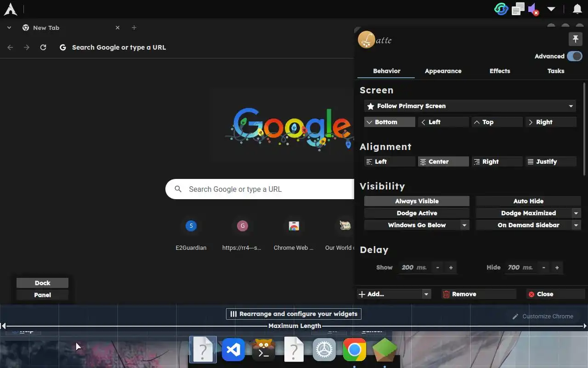The width and height of the screenshot is (588, 368).
Task: Open the Our World shortcut tile
Action: tap(340, 235)
